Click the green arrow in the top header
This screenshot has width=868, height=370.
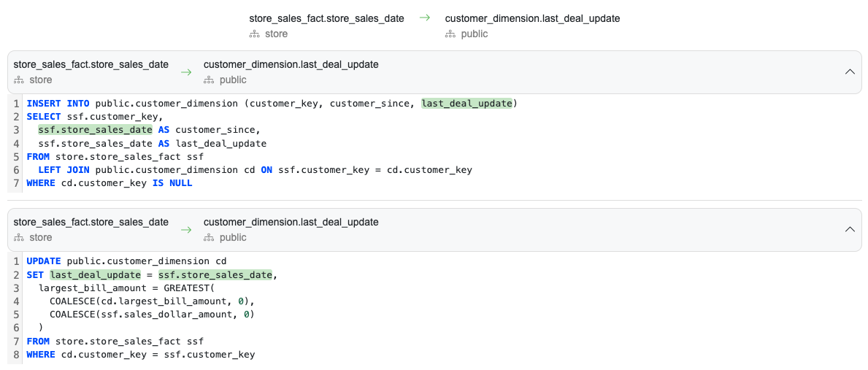pos(424,18)
